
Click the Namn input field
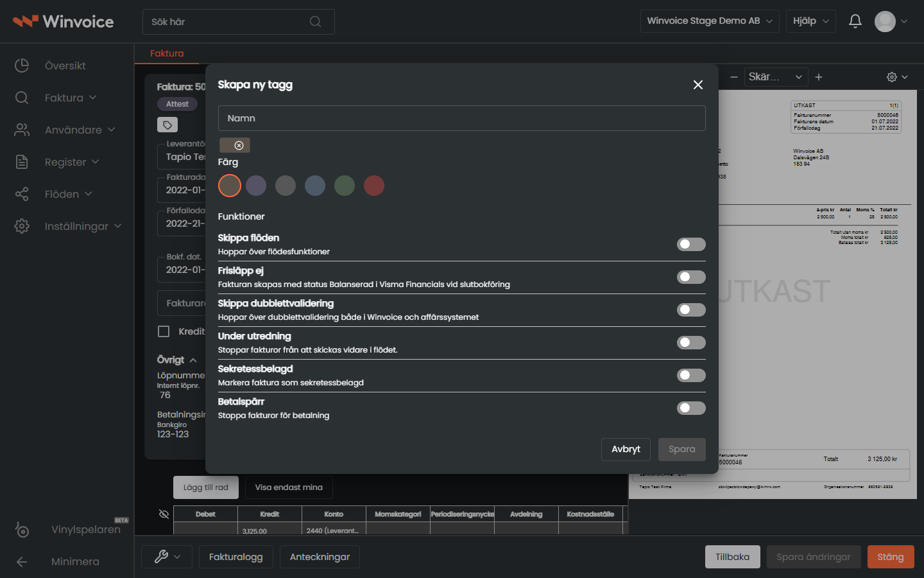[462, 118]
